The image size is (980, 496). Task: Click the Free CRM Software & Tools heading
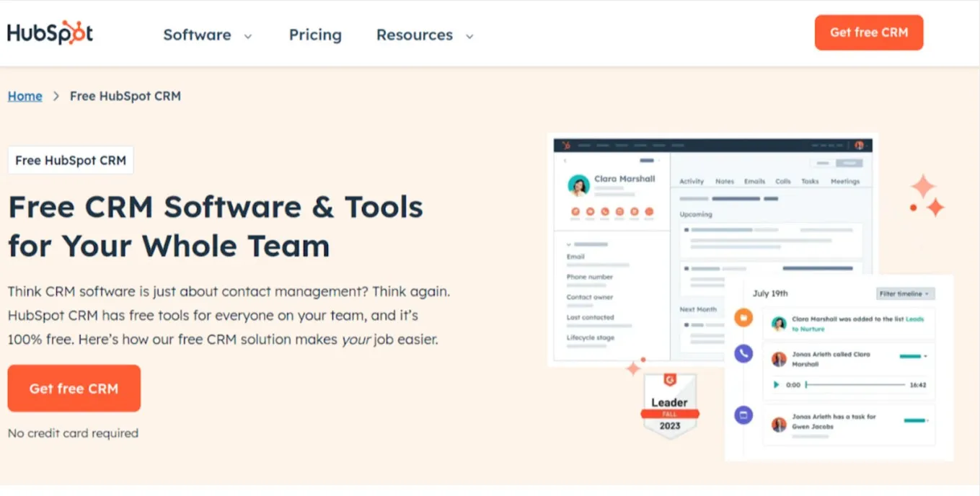pyautogui.click(x=216, y=226)
